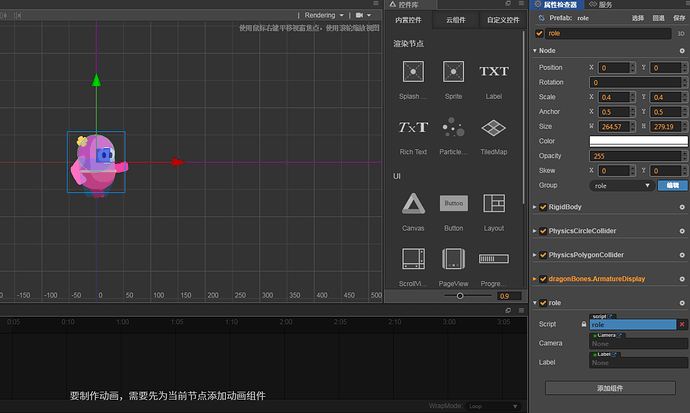Image resolution: width=690 pixels, height=413 pixels.
Task: Click the Camera None property field
Action: click(638, 344)
